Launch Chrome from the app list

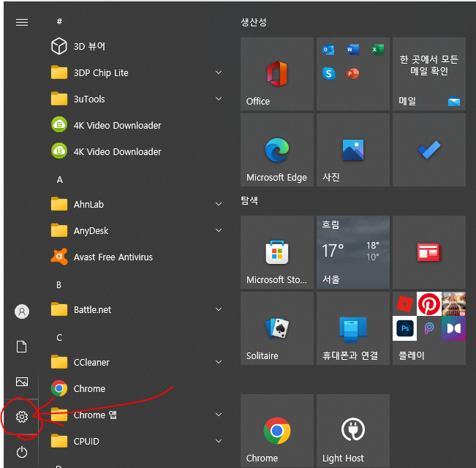click(78, 388)
